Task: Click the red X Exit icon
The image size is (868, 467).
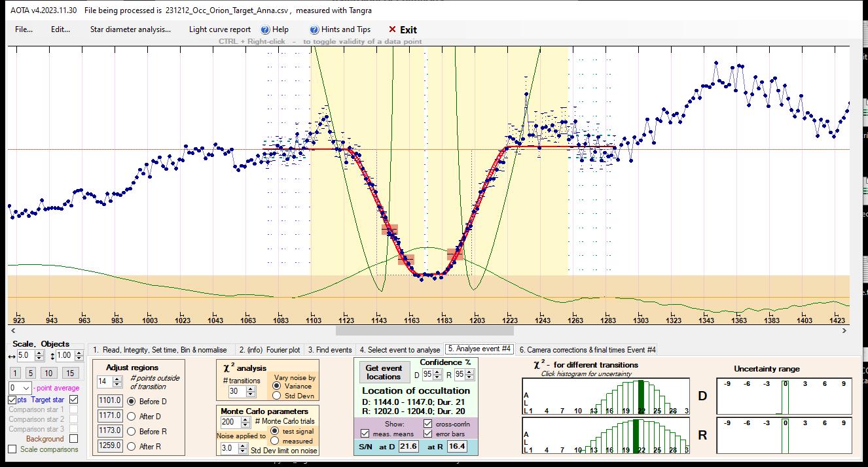Action: 392,29
